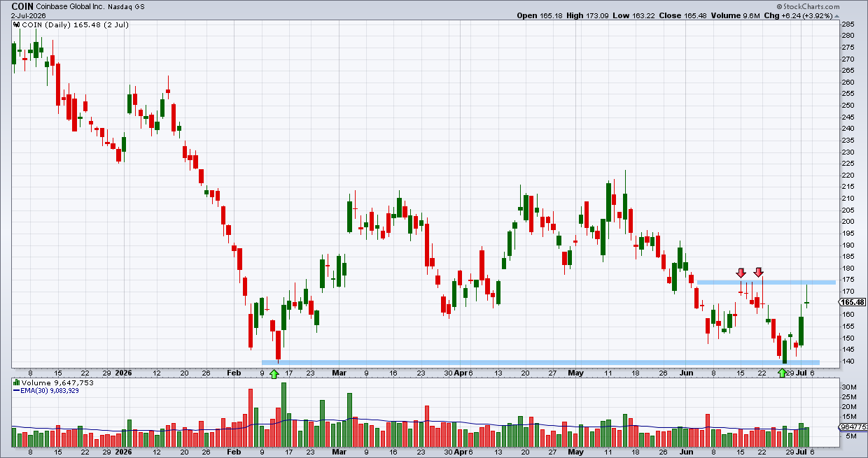Click the 140 price axis label
The height and width of the screenshot is (458, 868).
[846, 362]
